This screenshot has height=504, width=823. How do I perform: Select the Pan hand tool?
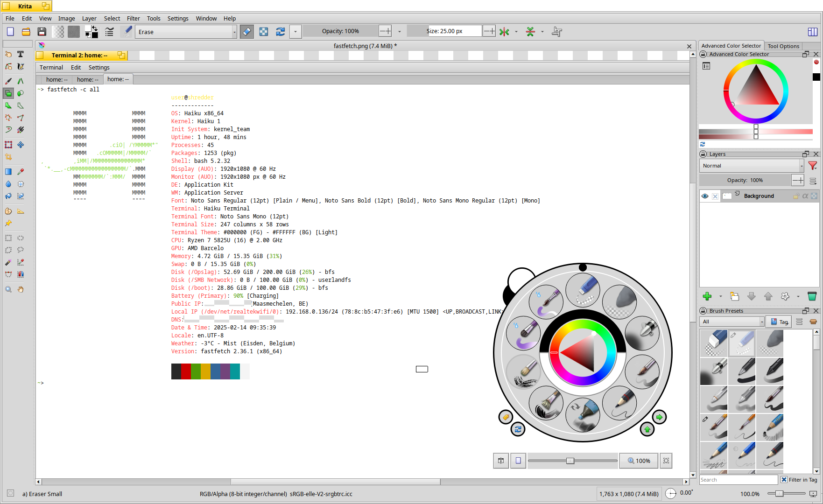(21, 289)
